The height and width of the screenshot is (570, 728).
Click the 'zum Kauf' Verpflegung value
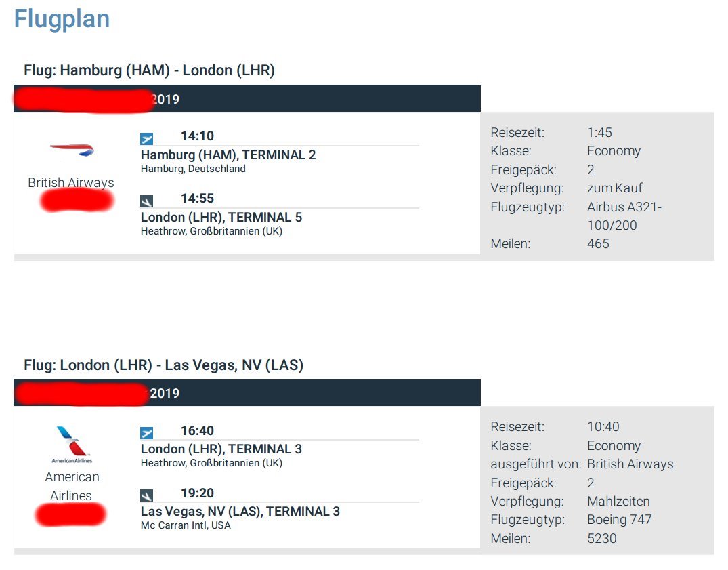[x=614, y=188]
